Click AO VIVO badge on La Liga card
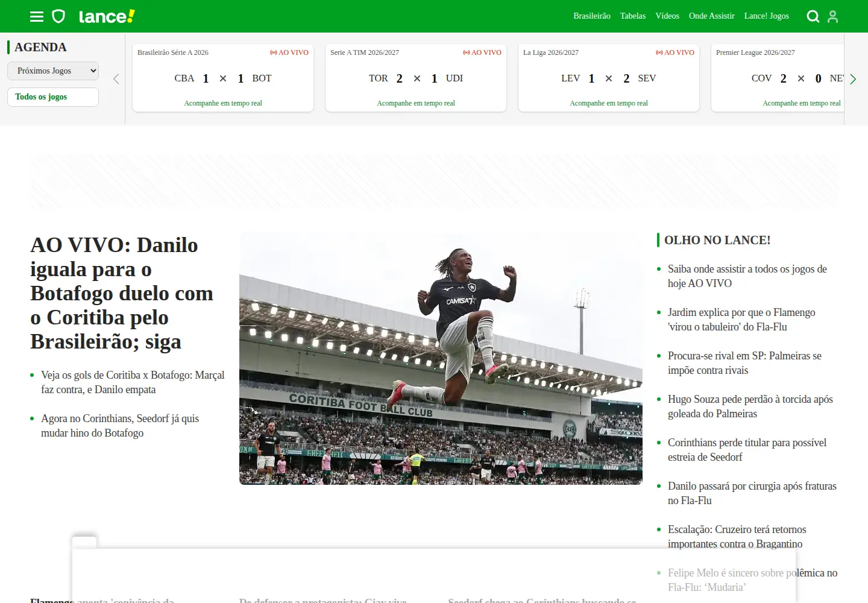The width and height of the screenshot is (868, 603). point(675,52)
